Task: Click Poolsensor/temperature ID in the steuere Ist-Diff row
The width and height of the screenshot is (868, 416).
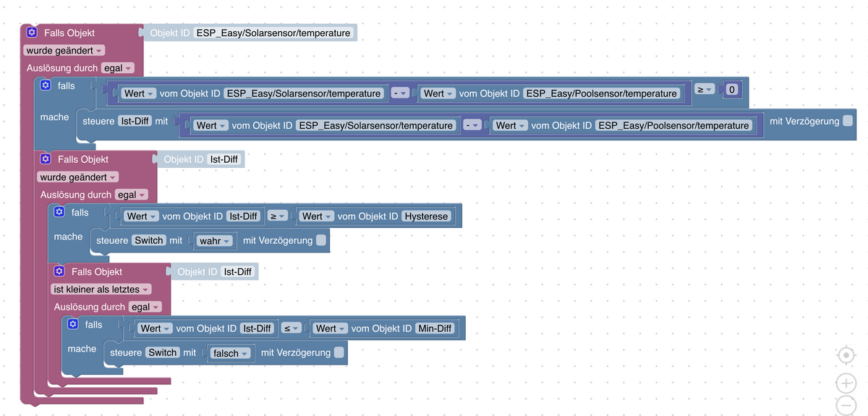Action: coord(674,125)
